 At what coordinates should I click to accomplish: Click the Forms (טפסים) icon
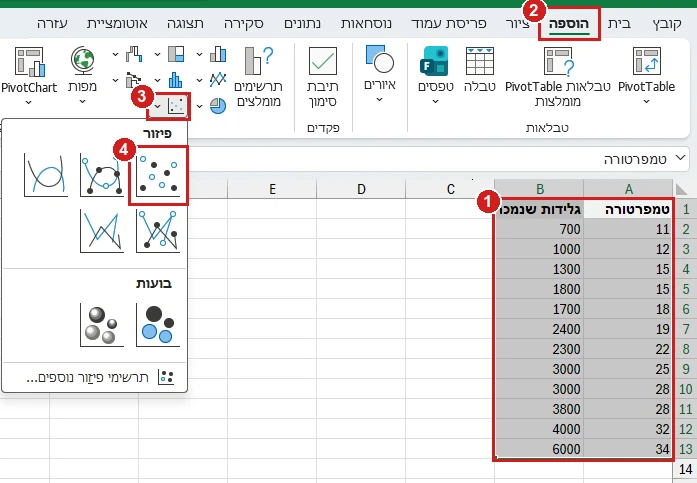(434, 61)
